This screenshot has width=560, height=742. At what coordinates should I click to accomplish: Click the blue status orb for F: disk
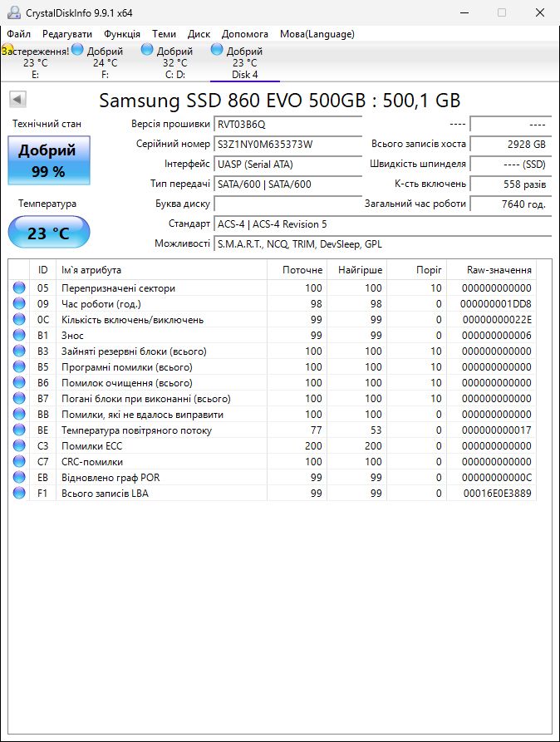77,49
